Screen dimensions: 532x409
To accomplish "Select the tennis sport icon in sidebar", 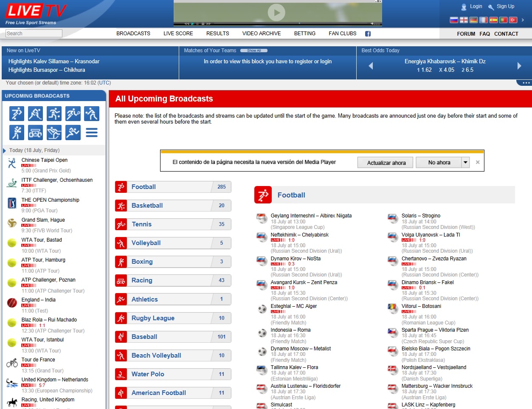I will 73,114.
